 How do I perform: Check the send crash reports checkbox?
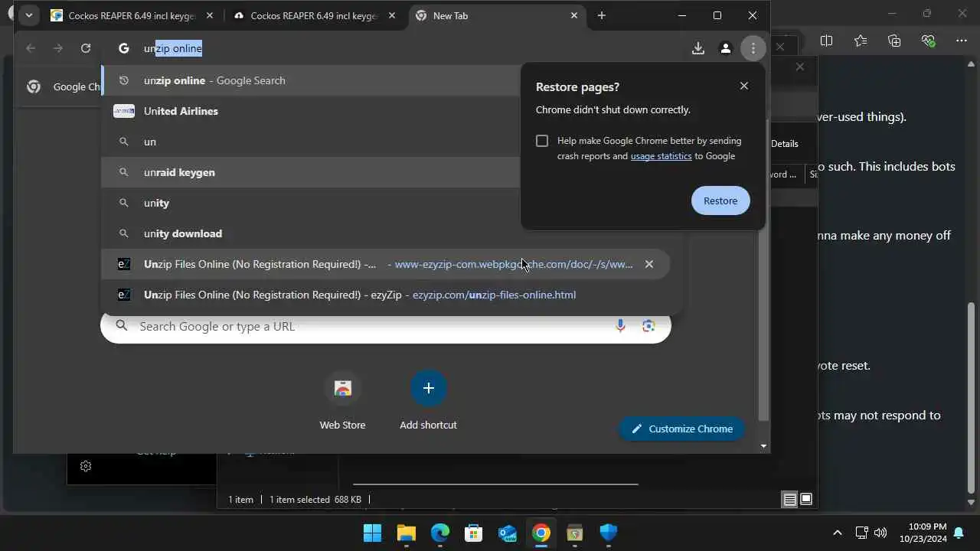tap(542, 141)
